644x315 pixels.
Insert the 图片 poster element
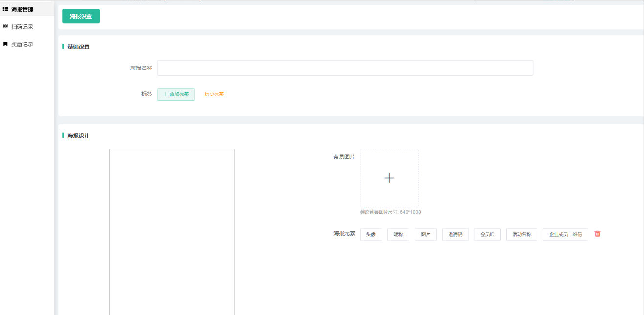point(426,235)
